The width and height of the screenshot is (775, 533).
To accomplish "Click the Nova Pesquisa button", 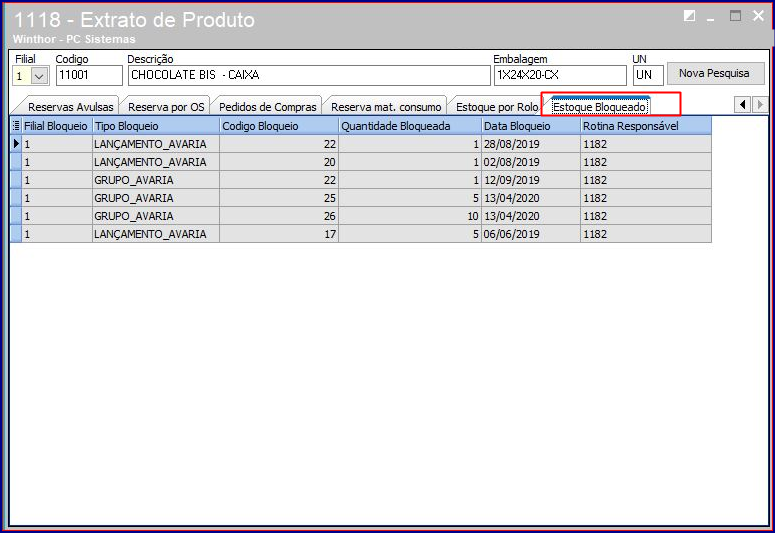I will click(715, 74).
